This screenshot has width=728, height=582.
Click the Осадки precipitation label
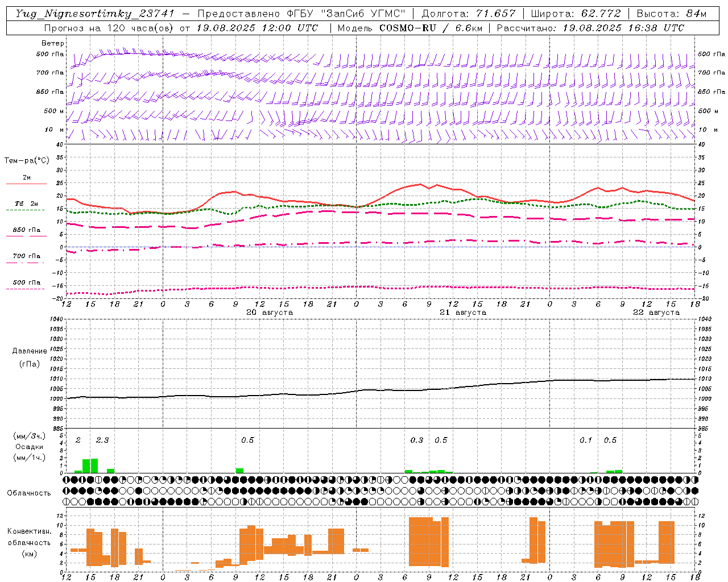(x=30, y=447)
